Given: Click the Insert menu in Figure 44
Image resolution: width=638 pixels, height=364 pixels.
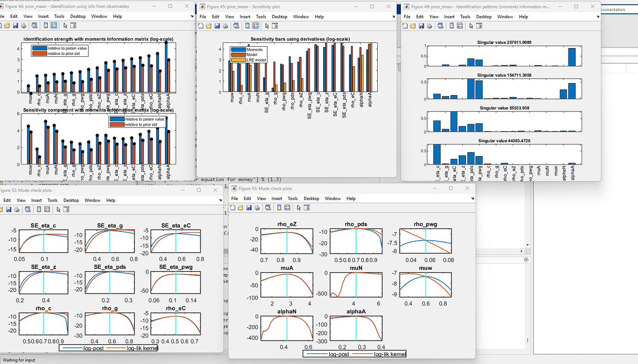Looking at the screenshot, I should tap(43, 16).
